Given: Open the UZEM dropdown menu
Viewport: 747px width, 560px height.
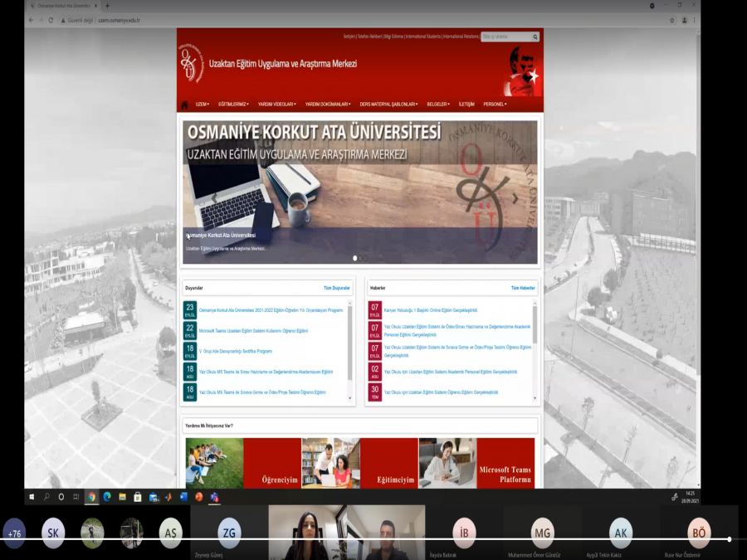Looking at the screenshot, I should (202, 105).
